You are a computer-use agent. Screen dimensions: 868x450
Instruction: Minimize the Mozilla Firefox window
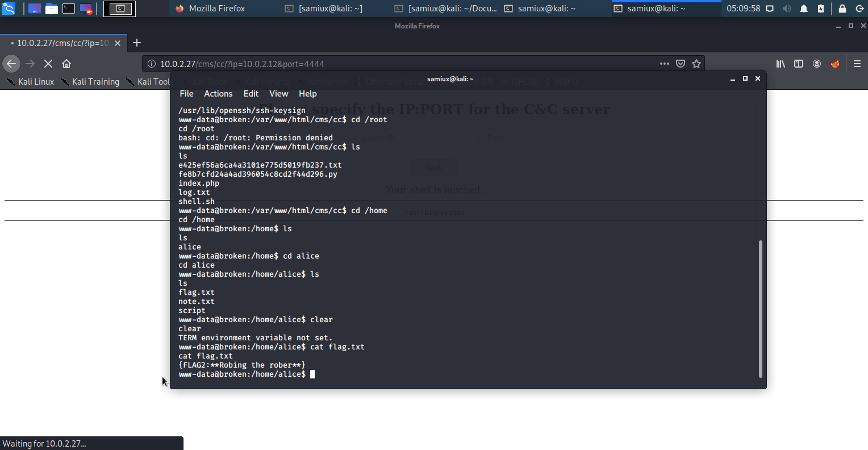pos(838,26)
